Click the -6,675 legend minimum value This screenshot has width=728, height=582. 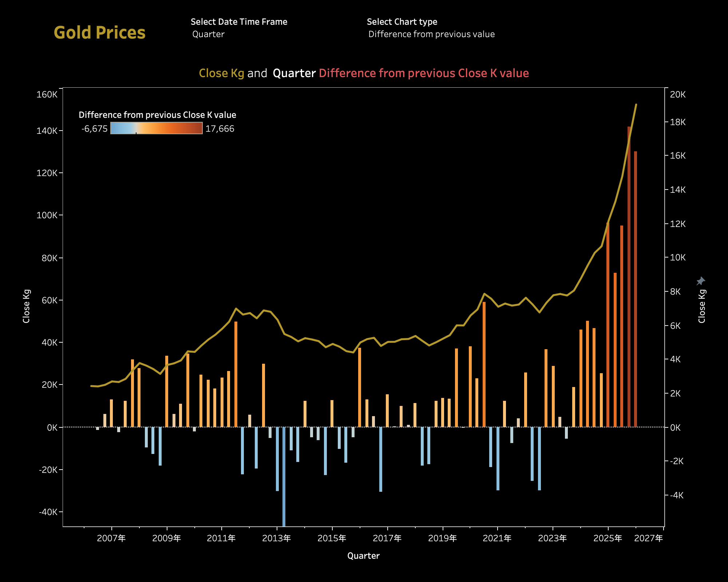(x=94, y=129)
